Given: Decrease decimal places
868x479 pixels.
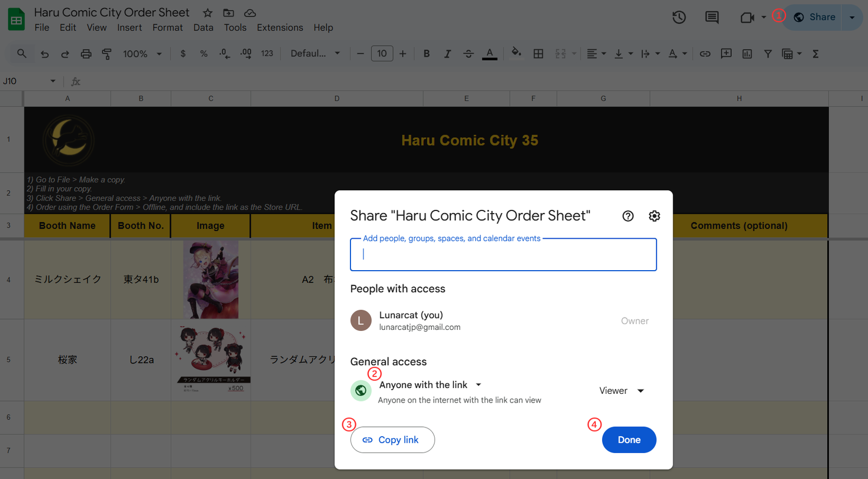Looking at the screenshot, I should [225, 54].
